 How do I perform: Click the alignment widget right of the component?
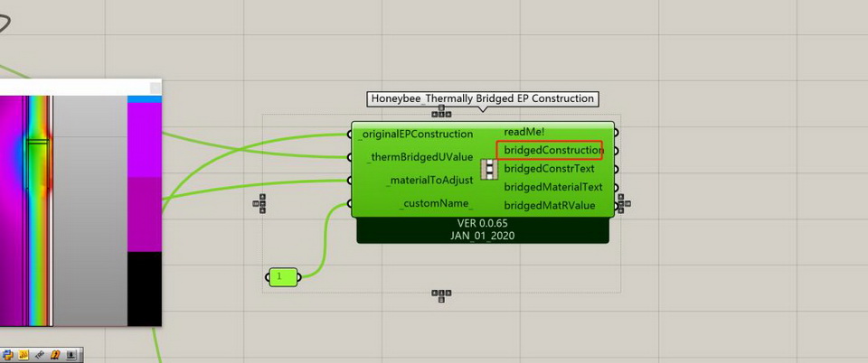623,204
